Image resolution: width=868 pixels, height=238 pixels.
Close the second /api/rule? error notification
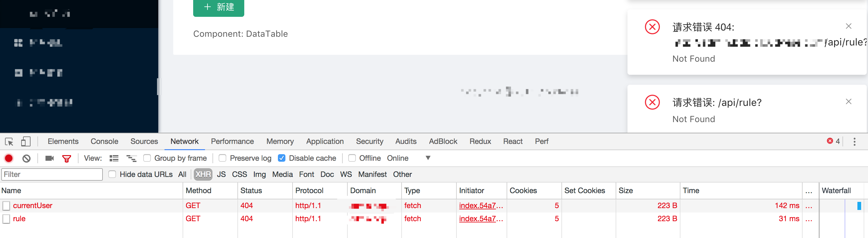tap(848, 102)
